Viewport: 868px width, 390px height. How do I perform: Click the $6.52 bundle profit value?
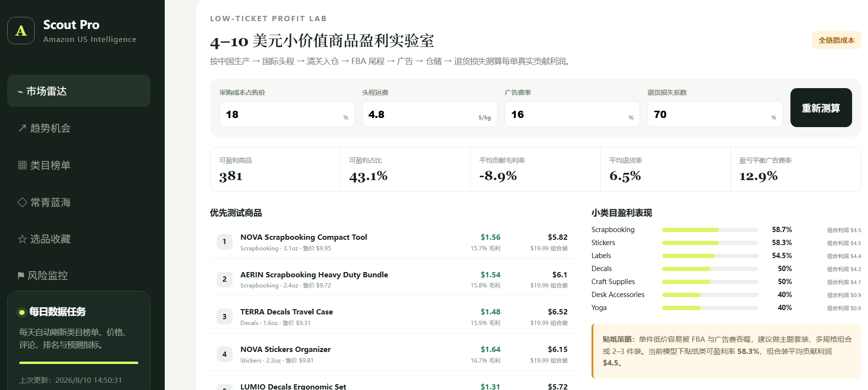[x=557, y=312]
